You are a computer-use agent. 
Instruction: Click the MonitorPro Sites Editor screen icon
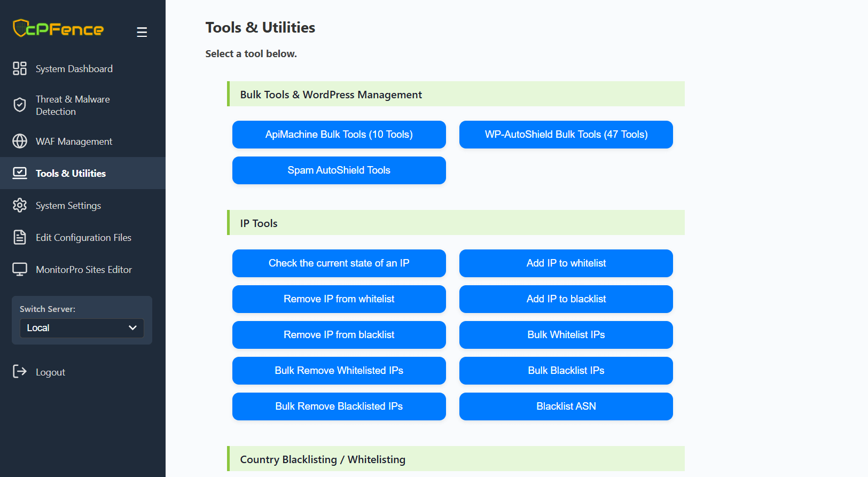pos(20,269)
